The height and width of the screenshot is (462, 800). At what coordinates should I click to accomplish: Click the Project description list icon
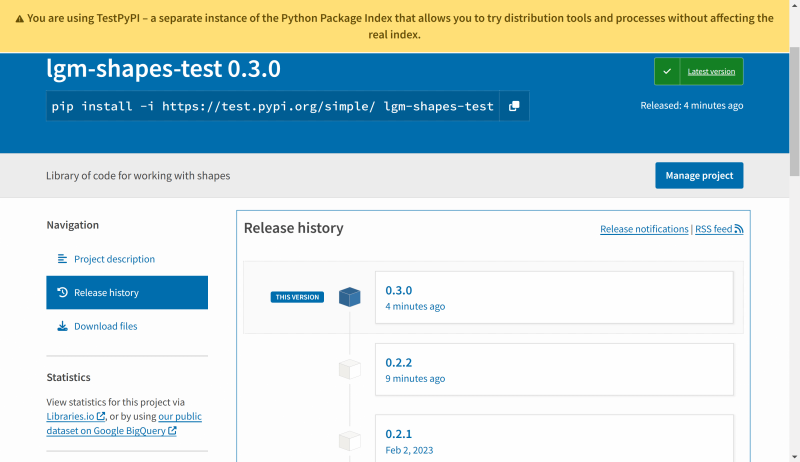[x=62, y=259]
